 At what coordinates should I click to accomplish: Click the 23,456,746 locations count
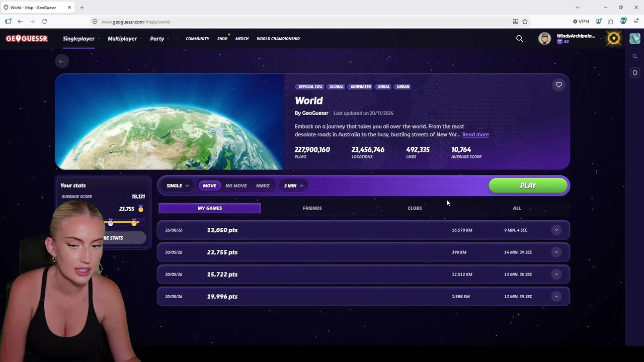click(x=368, y=150)
